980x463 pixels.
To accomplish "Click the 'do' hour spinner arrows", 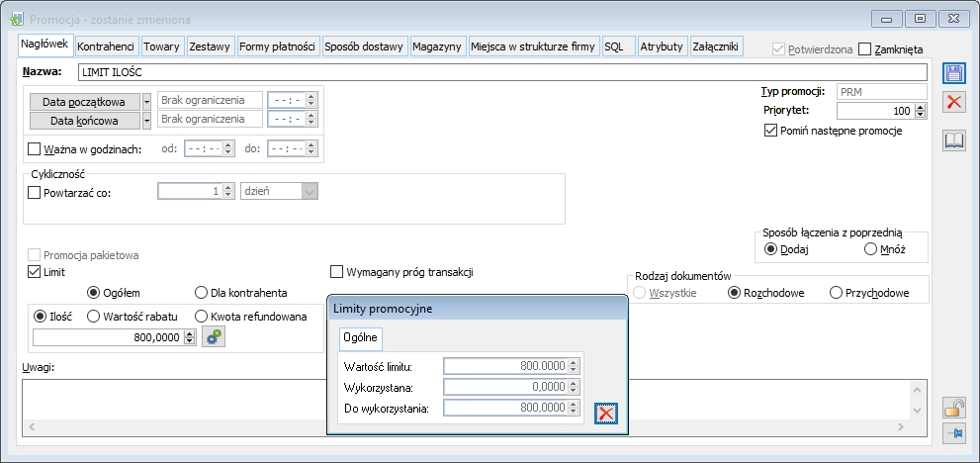I will (312, 149).
